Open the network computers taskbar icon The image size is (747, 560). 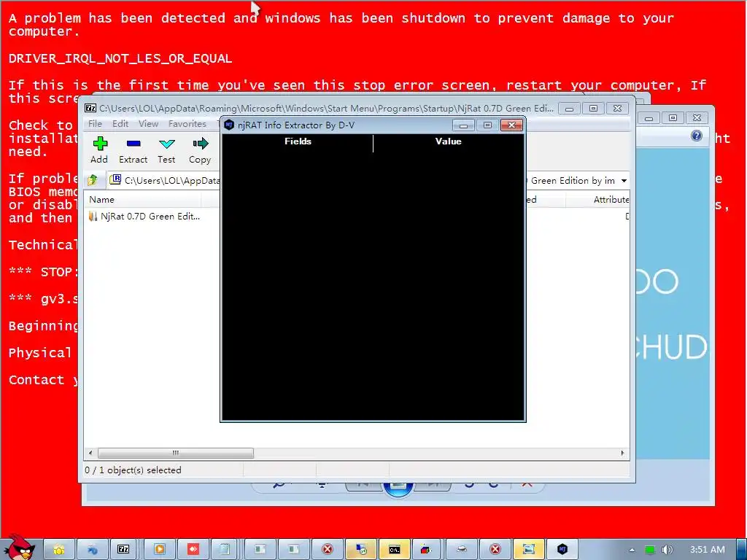[x=360, y=549]
